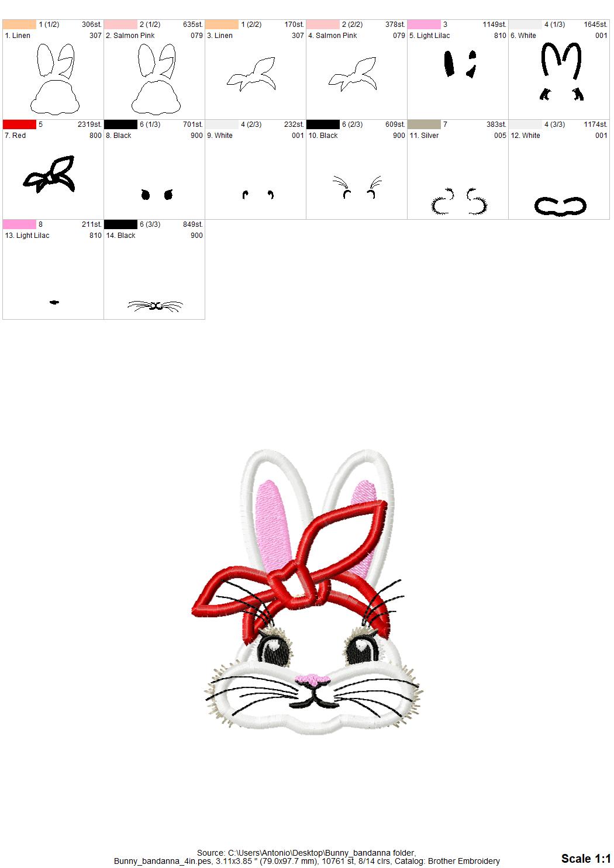Open the step 1 Linen bunny outline thumbnail
The width and height of the screenshot is (614, 868).
(54, 79)
